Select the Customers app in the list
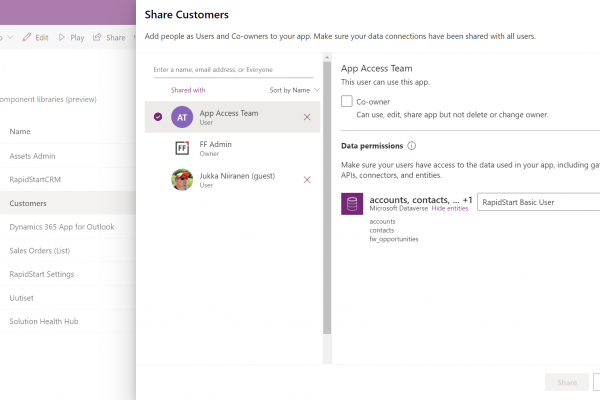 [28, 203]
